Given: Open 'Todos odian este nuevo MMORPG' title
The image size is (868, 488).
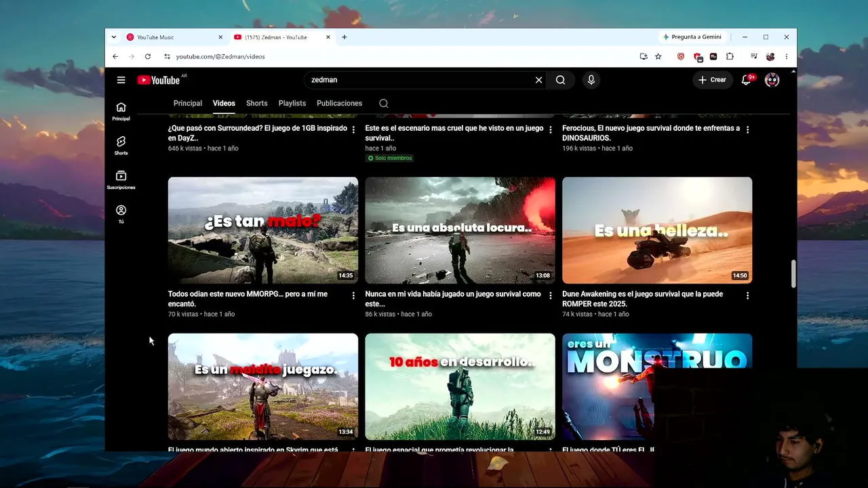Looking at the screenshot, I should click(x=248, y=299).
